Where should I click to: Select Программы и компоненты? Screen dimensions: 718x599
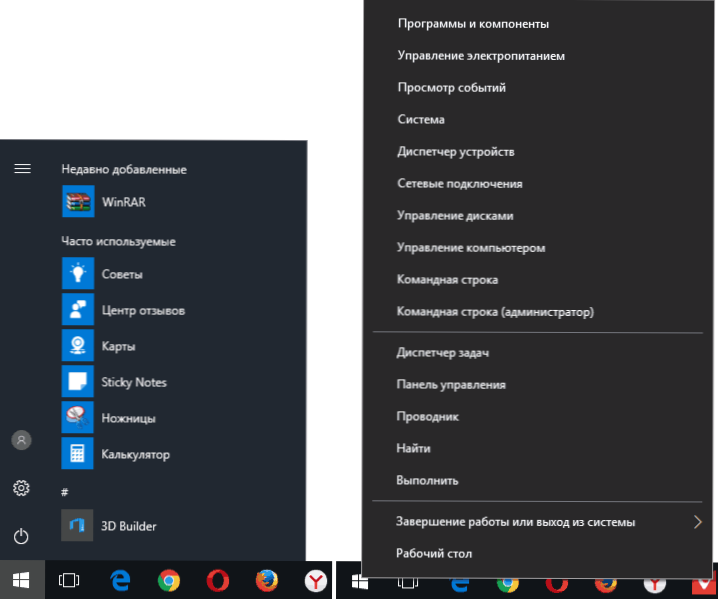pyautogui.click(x=473, y=24)
